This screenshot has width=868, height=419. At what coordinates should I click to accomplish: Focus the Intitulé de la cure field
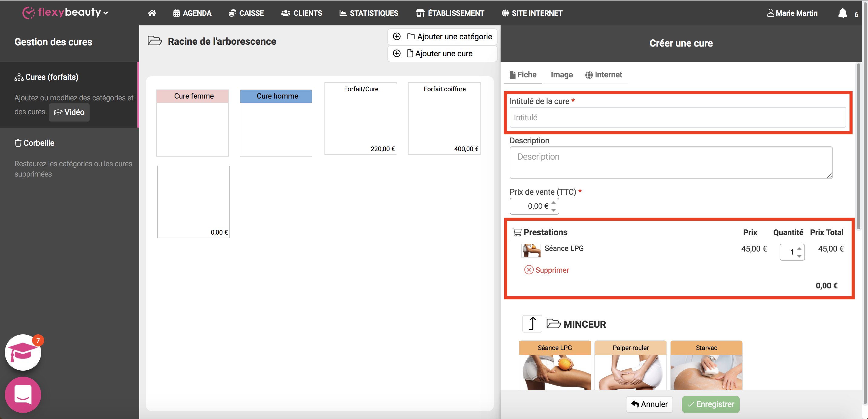click(x=678, y=118)
